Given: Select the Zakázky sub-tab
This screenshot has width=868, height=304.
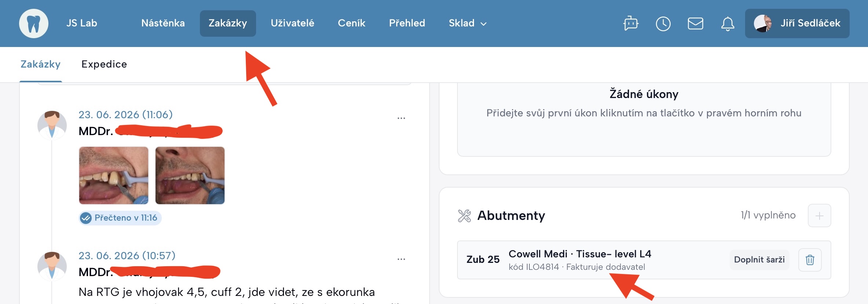Looking at the screenshot, I should [x=40, y=64].
